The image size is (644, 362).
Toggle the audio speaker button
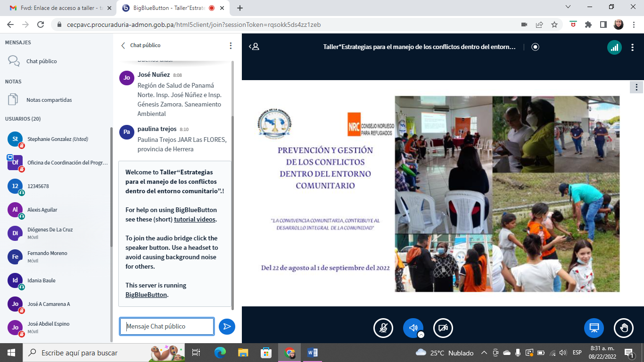(x=413, y=328)
